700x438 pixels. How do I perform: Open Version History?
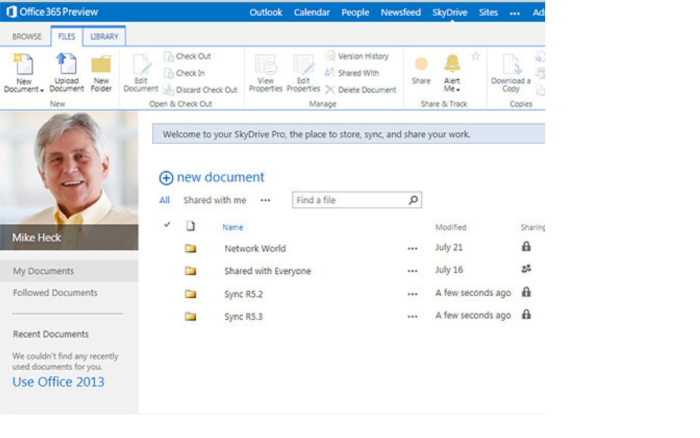pyautogui.click(x=357, y=56)
